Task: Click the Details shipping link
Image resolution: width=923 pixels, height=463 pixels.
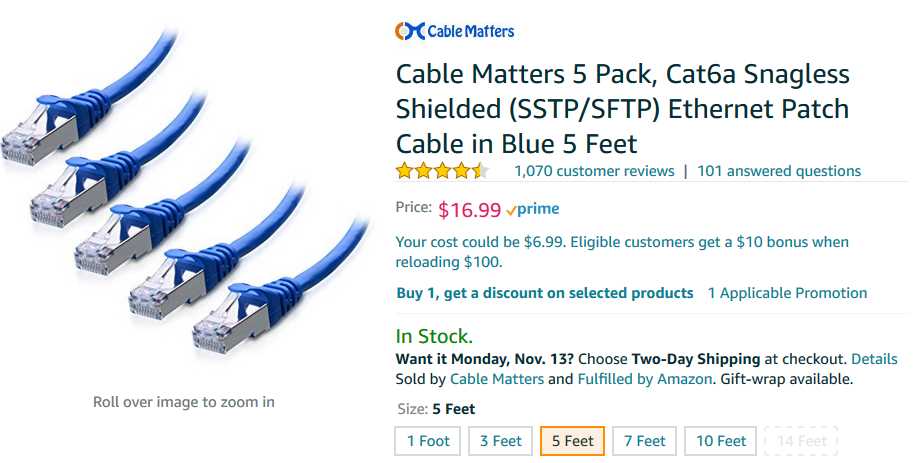Action: click(x=874, y=359)
